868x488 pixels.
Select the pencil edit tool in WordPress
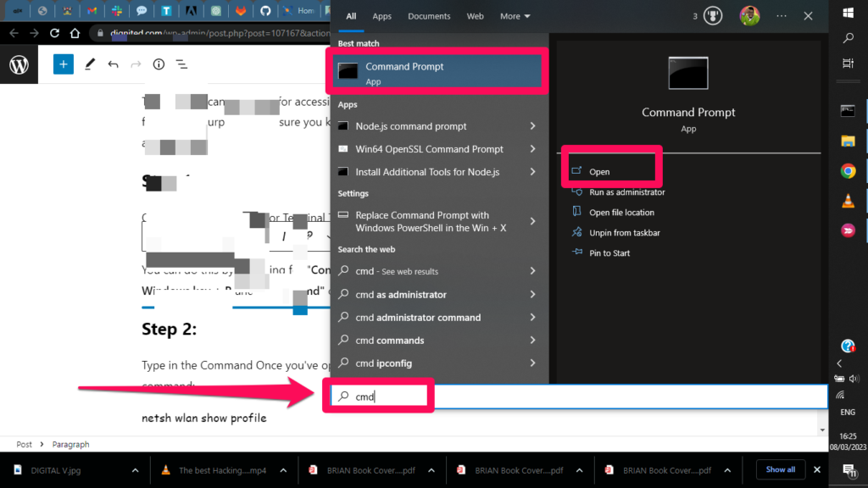(90, 64)
